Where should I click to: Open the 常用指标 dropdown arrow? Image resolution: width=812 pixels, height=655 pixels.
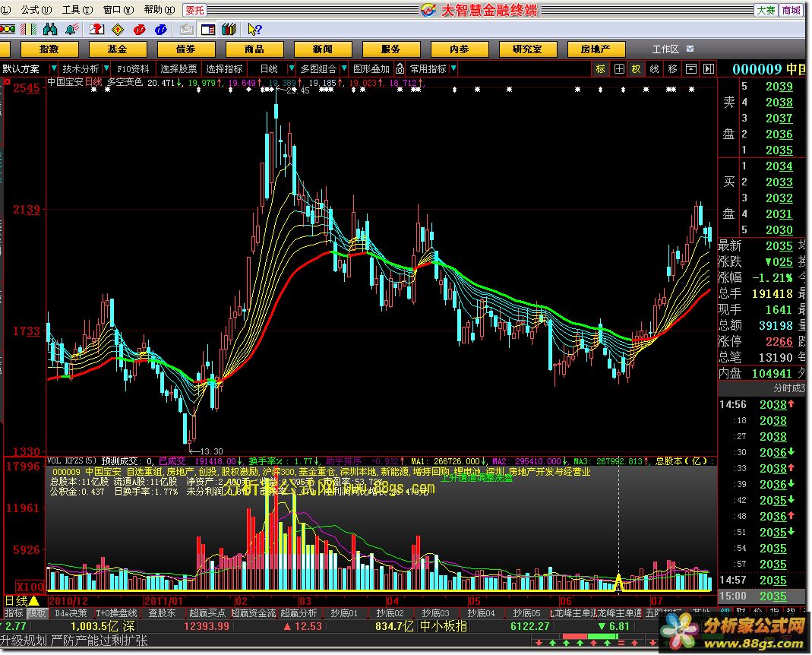click(x=453, y=68)
